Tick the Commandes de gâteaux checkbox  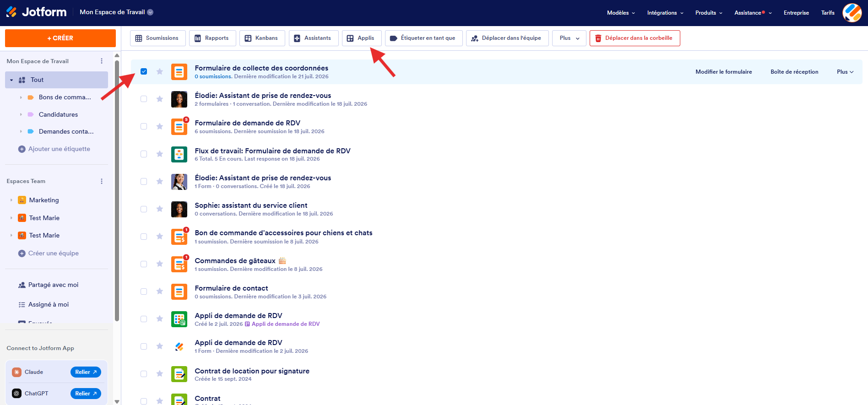click(x=144, y=264)
